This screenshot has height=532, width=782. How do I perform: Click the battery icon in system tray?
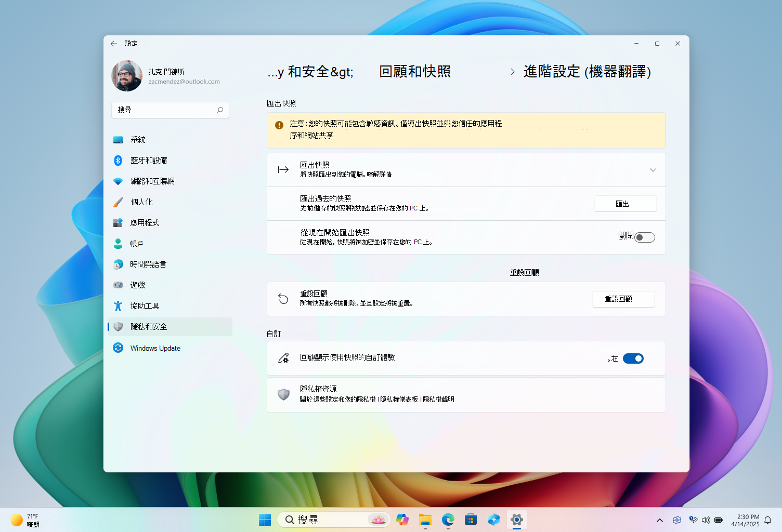coord(719,520)
